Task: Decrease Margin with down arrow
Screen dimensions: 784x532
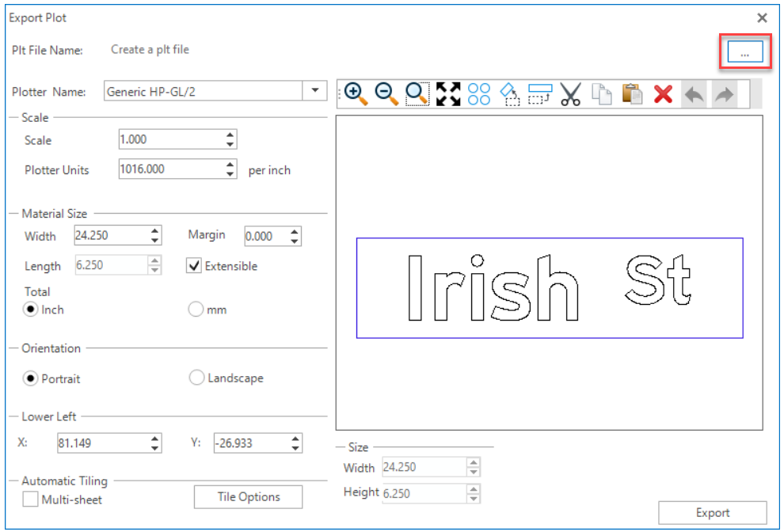Action: pos(295,241)
